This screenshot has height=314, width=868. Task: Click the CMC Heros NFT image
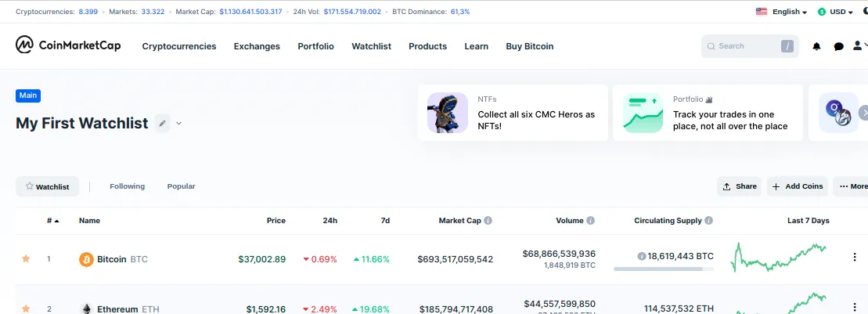tap(447, 113)
